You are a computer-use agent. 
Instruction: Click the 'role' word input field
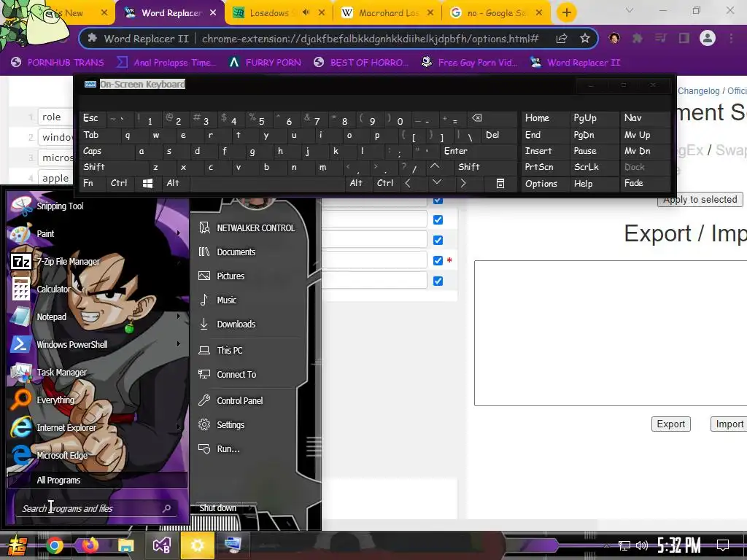pyautogui.click(x=55, y=117)
